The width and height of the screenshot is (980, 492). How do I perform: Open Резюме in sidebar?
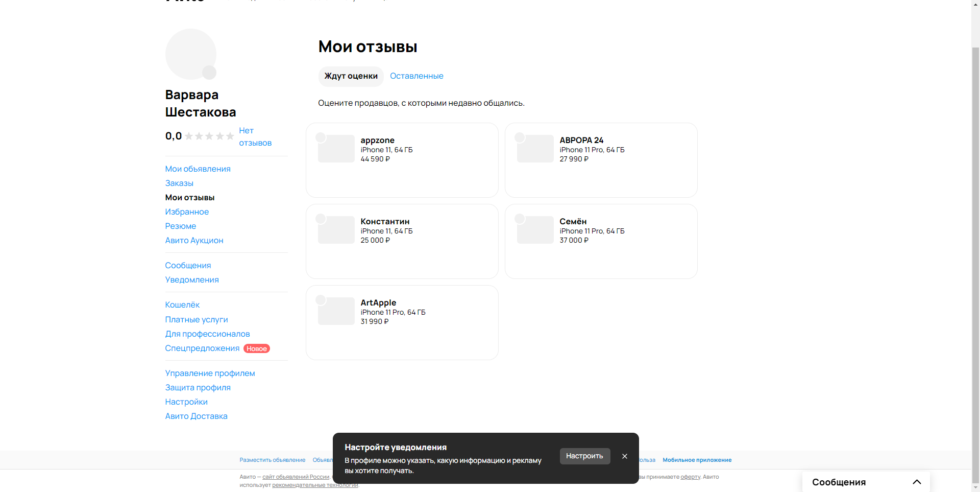(180, 226)
